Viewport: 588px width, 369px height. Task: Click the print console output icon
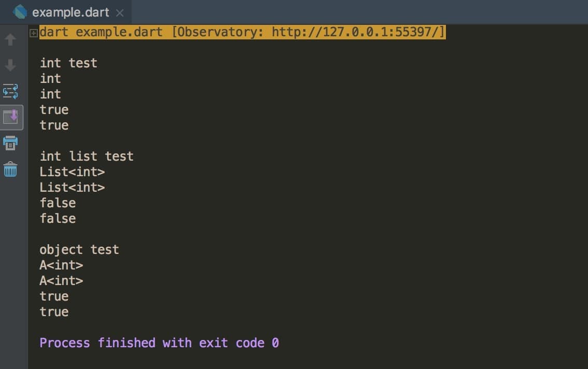tap(10, 143)
